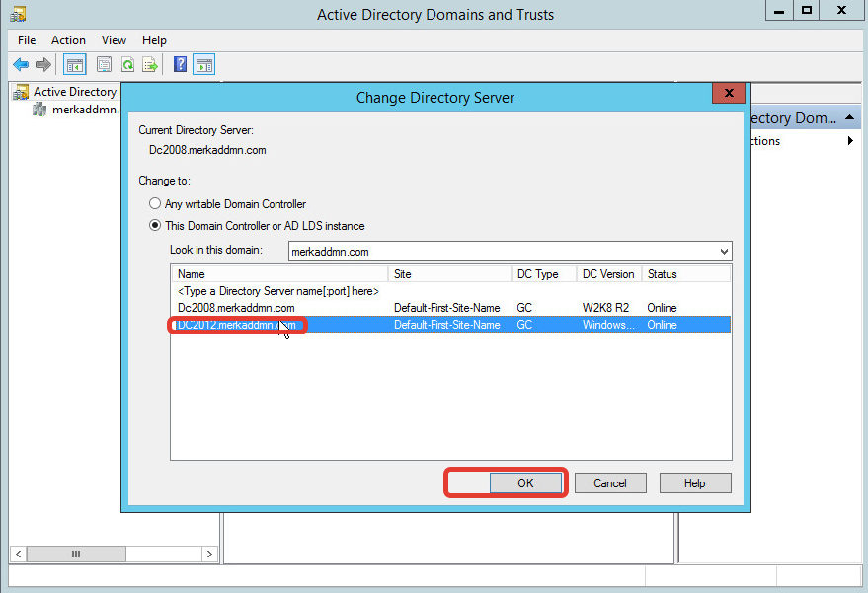Screen dimensions: 868x593
Task: Open the Help menu
Action: 154,40
